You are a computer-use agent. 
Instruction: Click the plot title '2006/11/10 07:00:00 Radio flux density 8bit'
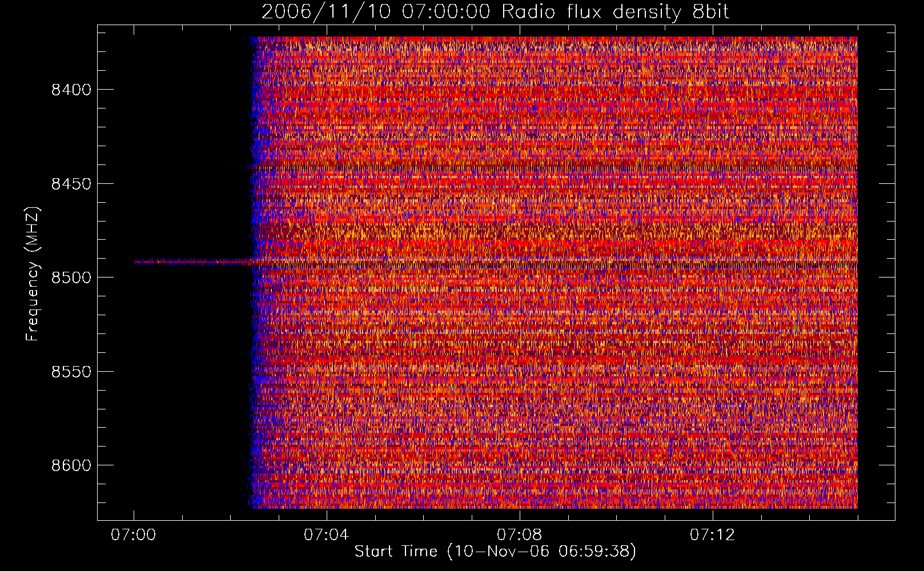pos(495,12)
